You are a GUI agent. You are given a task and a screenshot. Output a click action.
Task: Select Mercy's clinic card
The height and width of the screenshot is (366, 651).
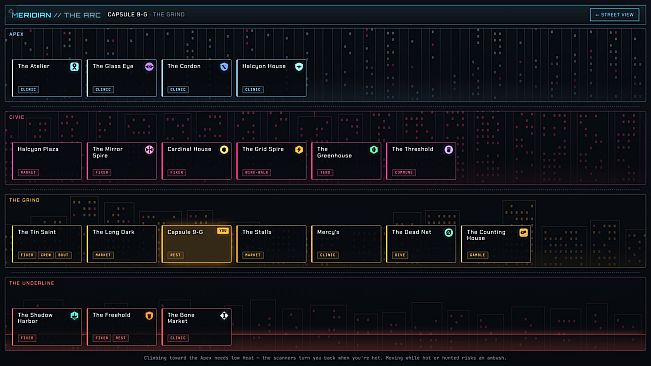coord(346,244)
